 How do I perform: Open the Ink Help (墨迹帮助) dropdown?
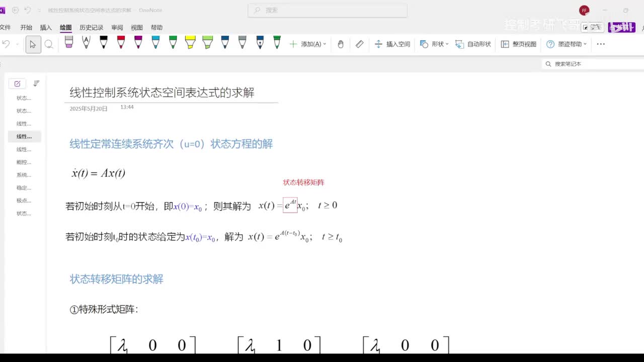pos(567,44)
